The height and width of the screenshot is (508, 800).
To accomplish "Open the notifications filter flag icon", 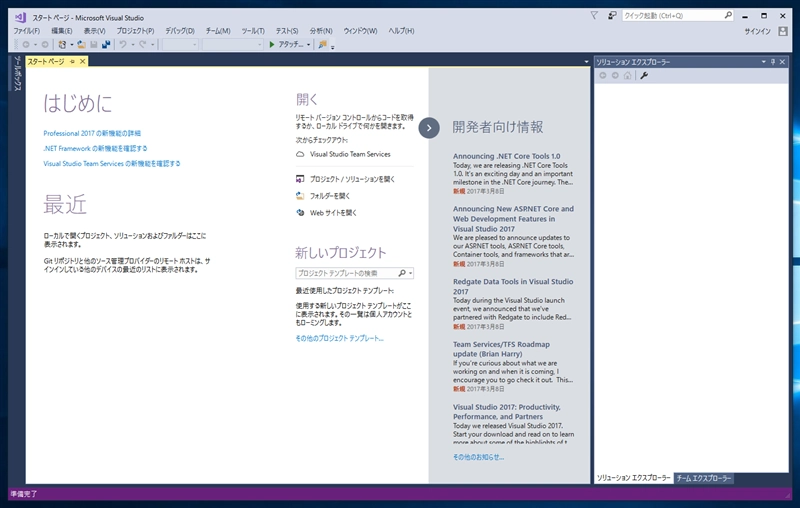I will pos(594,16).
